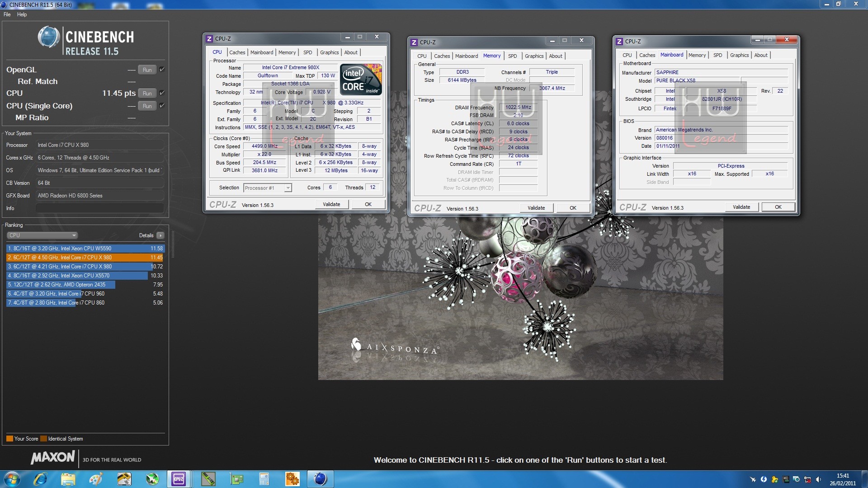Select ranking row AMD Opteron 2435
Viewport: 868px width, 488px height.
(x=85, y=285)
